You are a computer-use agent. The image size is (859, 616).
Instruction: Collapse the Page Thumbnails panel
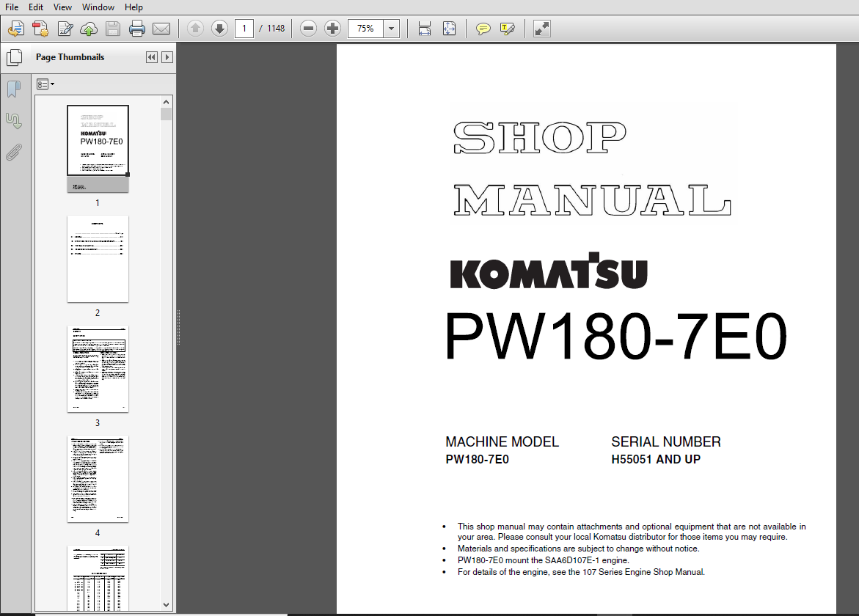[x=152, y=57]
